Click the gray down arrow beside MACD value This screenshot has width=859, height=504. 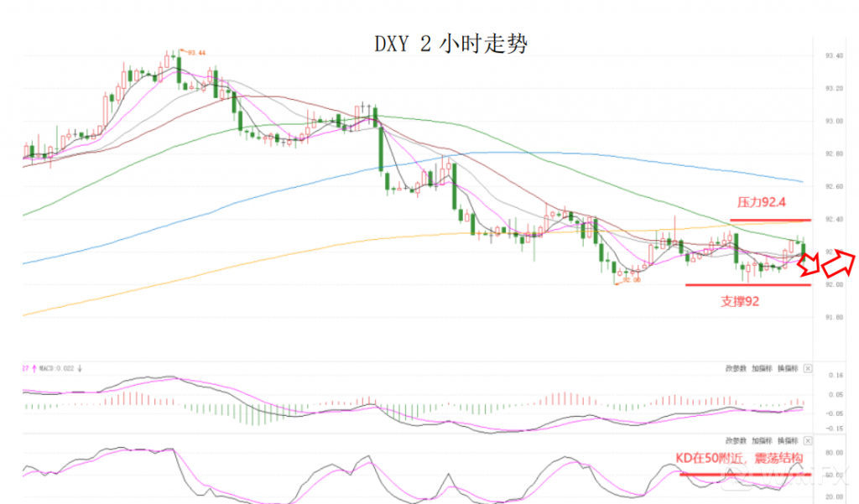click(x=79, y=368)
